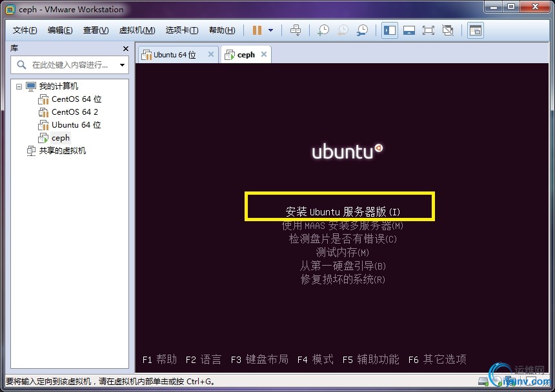Choose 检测盘片是否有错误(C) option

(x=343, y=239)
